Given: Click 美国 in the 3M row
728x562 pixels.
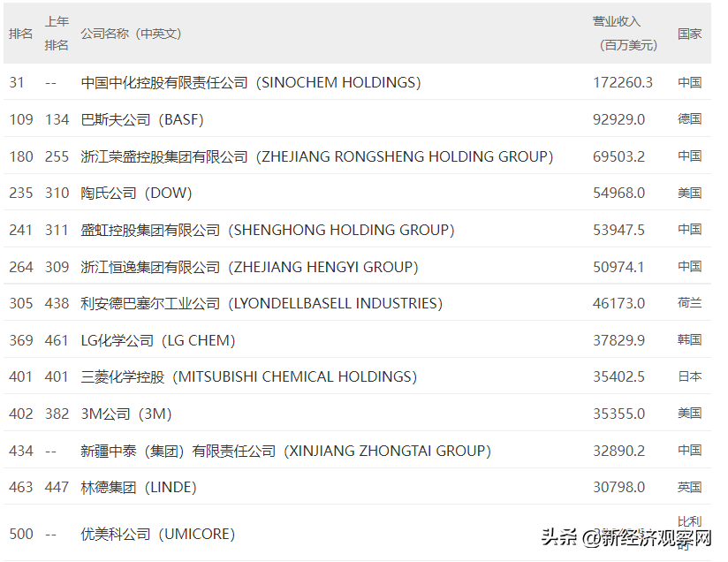Looking at the screenshot, I should [689, 414].
